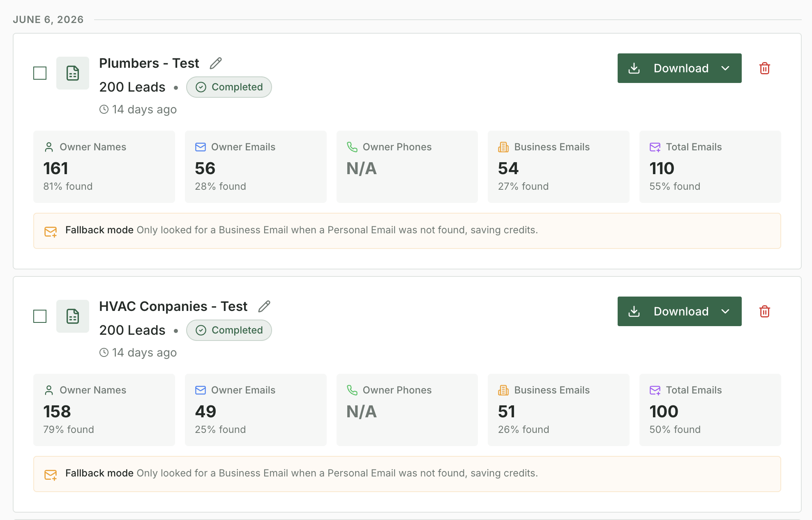Click clock icon beside Plumbers 14 days ago

(x=104, y=109)
